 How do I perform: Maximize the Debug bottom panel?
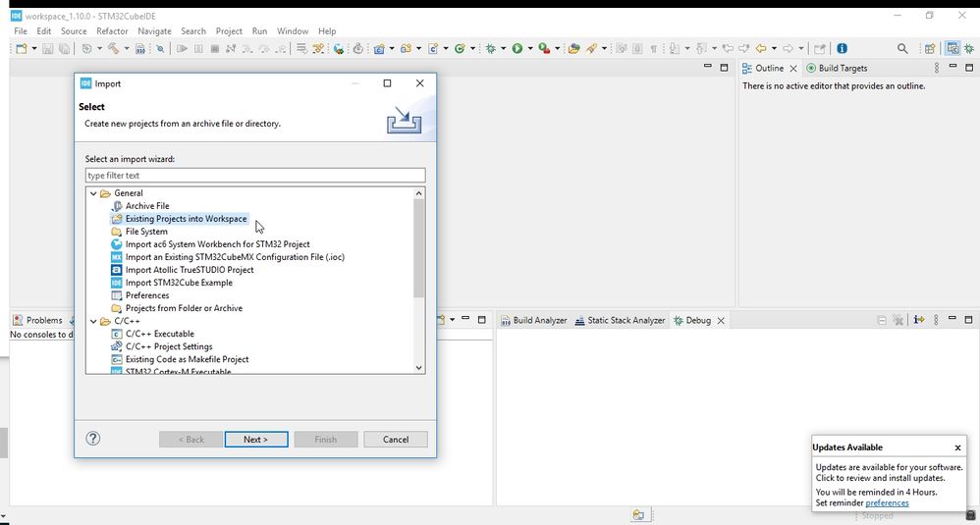(969, 320)
